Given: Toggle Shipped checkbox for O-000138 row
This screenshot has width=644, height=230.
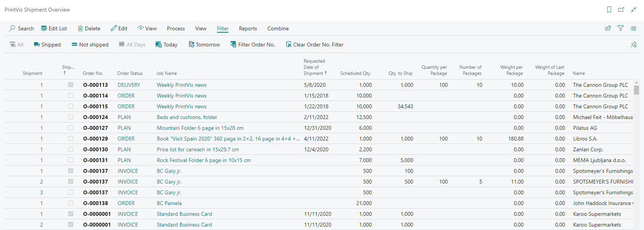Looking at the screenshot, I should tap(71, 203).
